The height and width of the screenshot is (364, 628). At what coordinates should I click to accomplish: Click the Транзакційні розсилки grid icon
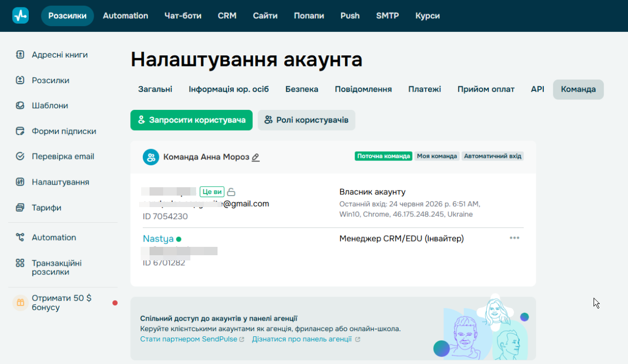(x=20, y=263)
